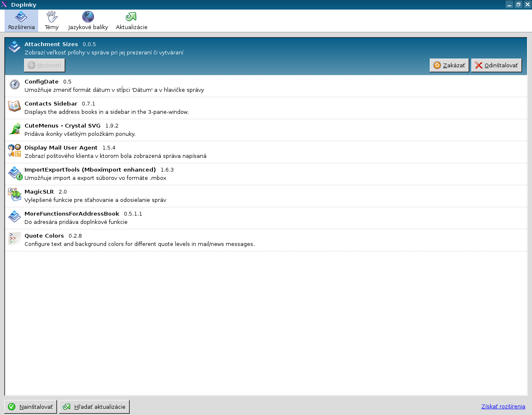Screen dimensions: 532x415
Task: Open the Získať rozšírenia link
Action: (503, 407)
